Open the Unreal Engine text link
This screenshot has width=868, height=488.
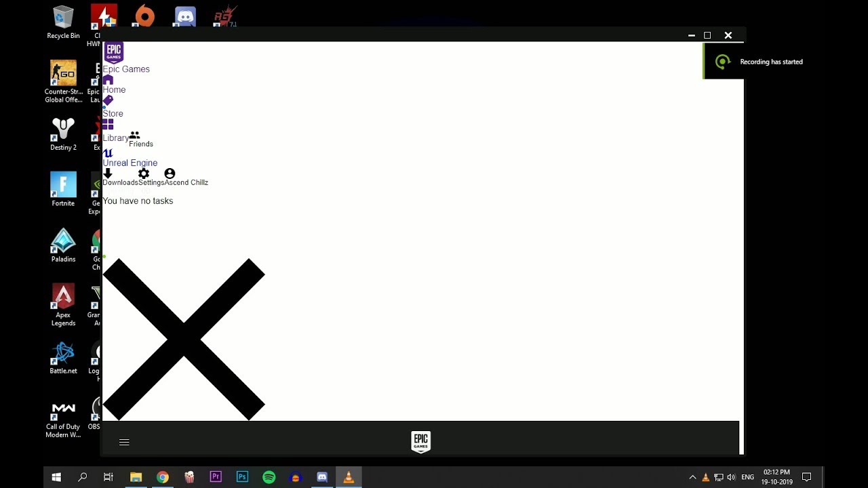(130, 163)
